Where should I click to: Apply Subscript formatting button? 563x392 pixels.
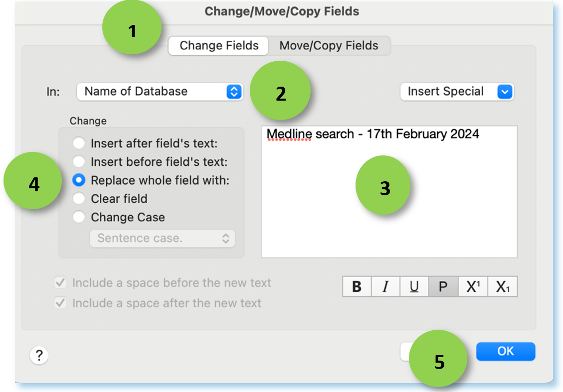click(502, 287)
